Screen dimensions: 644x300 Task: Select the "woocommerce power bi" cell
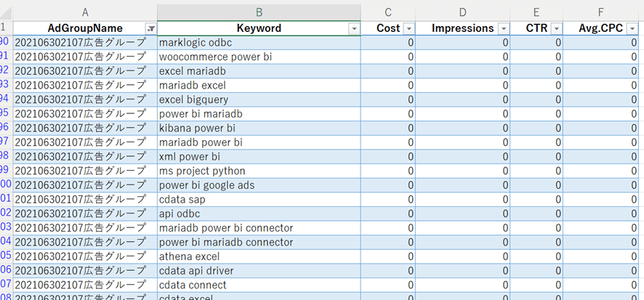point(259,57)
